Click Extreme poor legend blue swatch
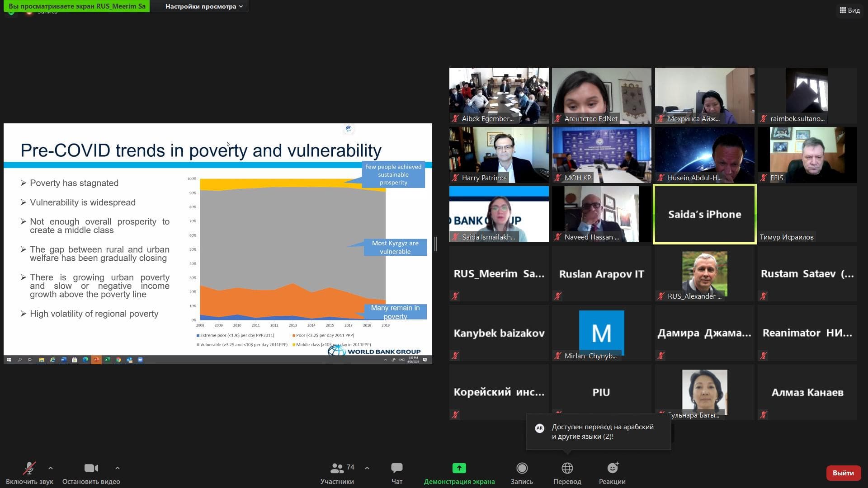868x488 pixels. [x=198, y=335]
